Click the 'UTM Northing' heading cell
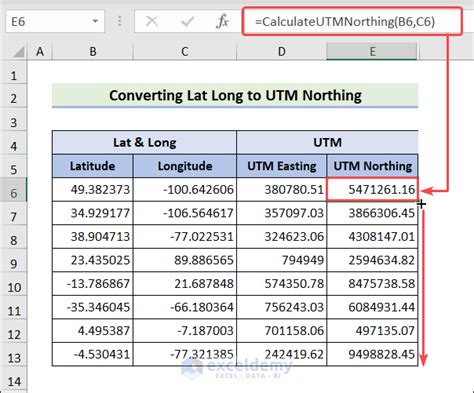 [372, 166]
